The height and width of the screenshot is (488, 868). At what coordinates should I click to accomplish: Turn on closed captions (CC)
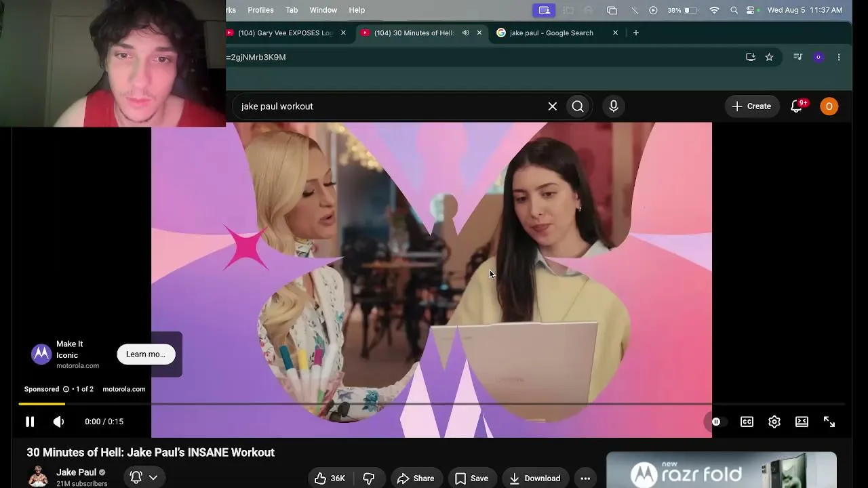coord(747,422)
